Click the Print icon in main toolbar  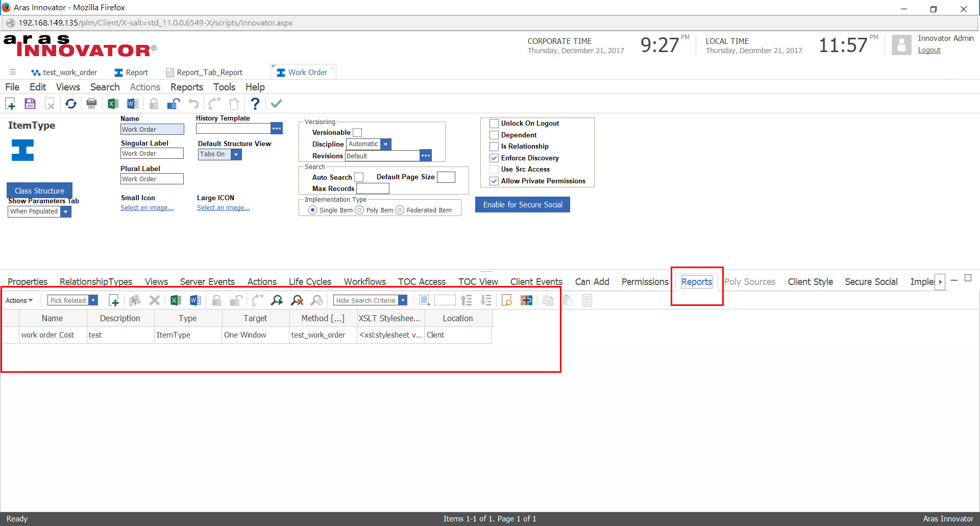click(92, 104)
